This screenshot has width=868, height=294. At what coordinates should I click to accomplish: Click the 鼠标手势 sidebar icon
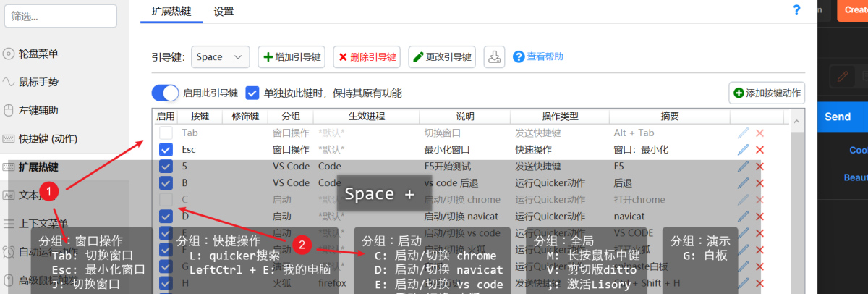[9, 82]
